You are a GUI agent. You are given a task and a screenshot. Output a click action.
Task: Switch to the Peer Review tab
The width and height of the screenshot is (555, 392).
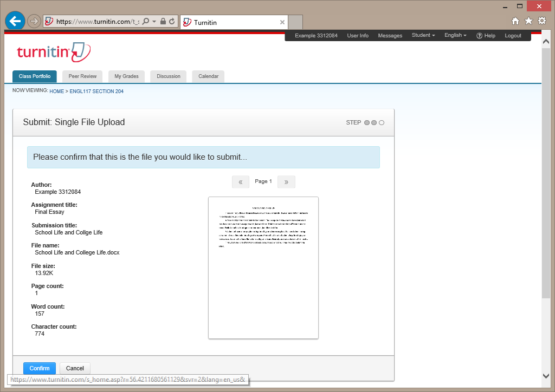pos(82,76)
